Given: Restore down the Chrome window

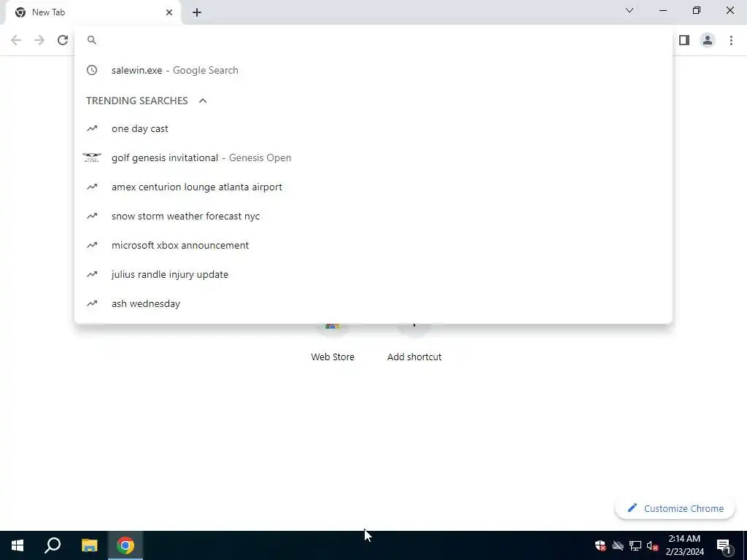Looking at the screenshot, I should point(697,10).
